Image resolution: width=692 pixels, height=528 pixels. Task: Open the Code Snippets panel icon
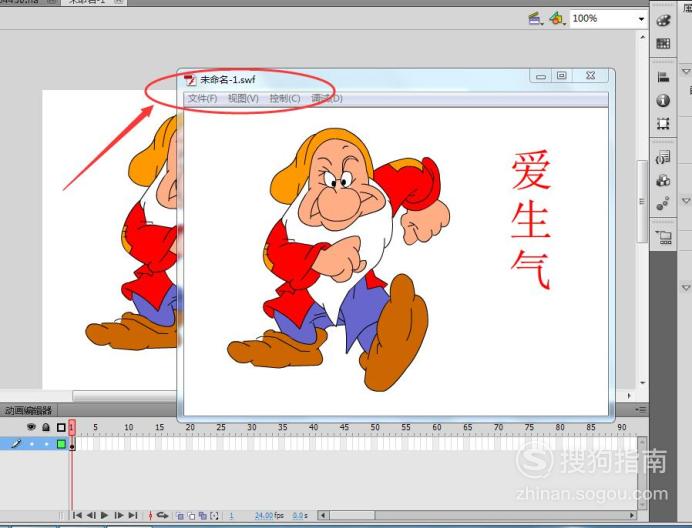pos(663,158)
